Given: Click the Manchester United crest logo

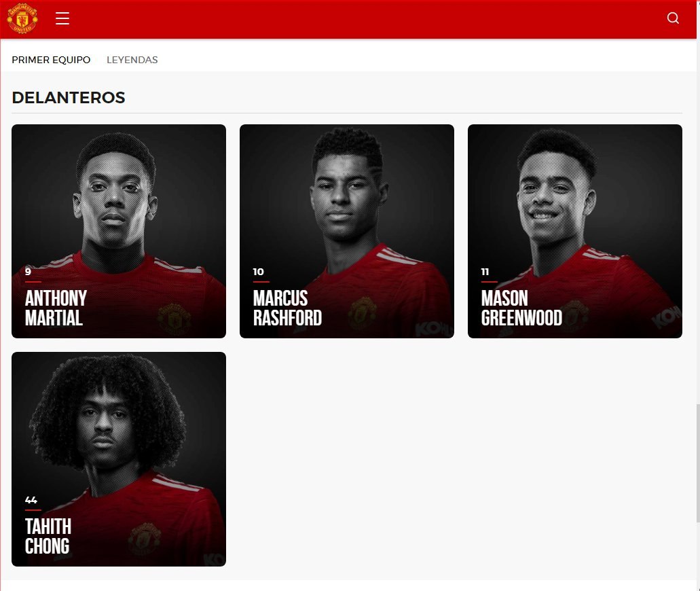Looking at the screenshot, I should 22,18.
